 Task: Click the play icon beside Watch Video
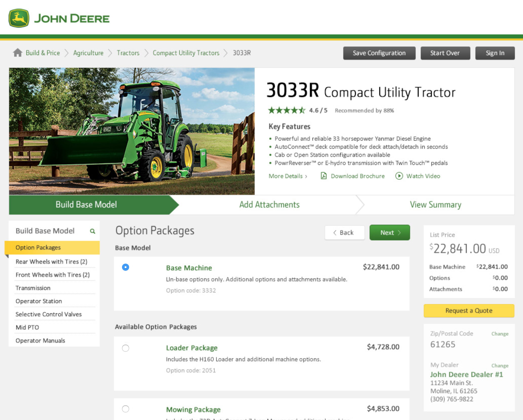coord(399,176)
